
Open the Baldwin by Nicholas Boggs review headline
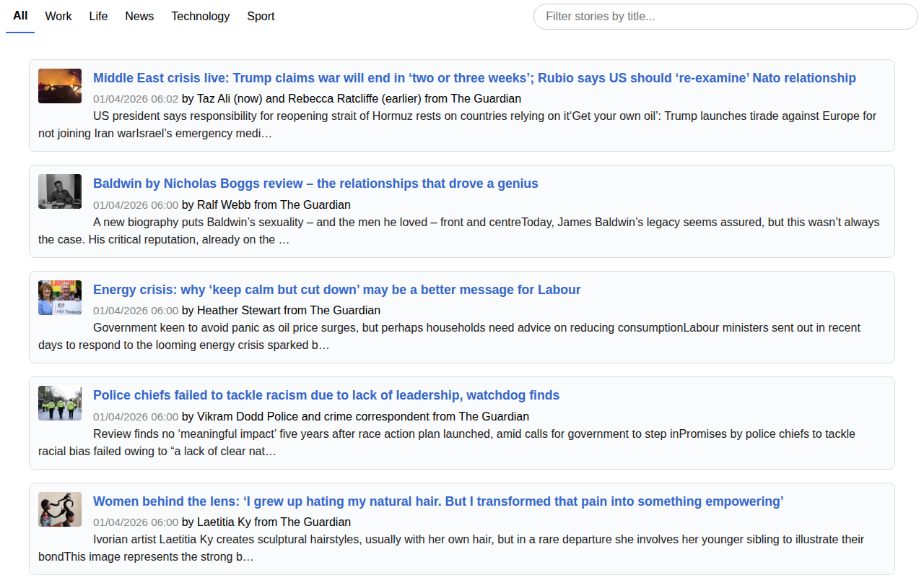315,184
